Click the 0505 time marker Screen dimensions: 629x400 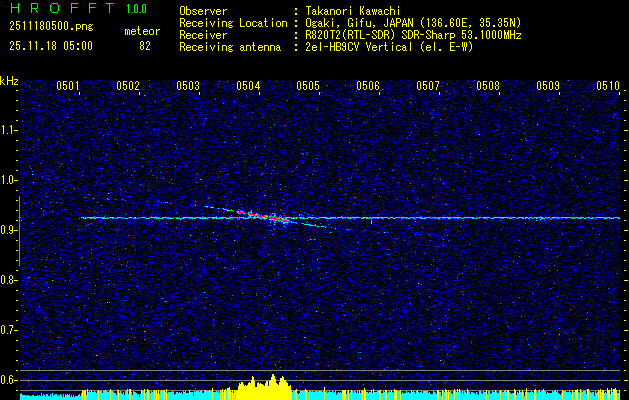308,85
